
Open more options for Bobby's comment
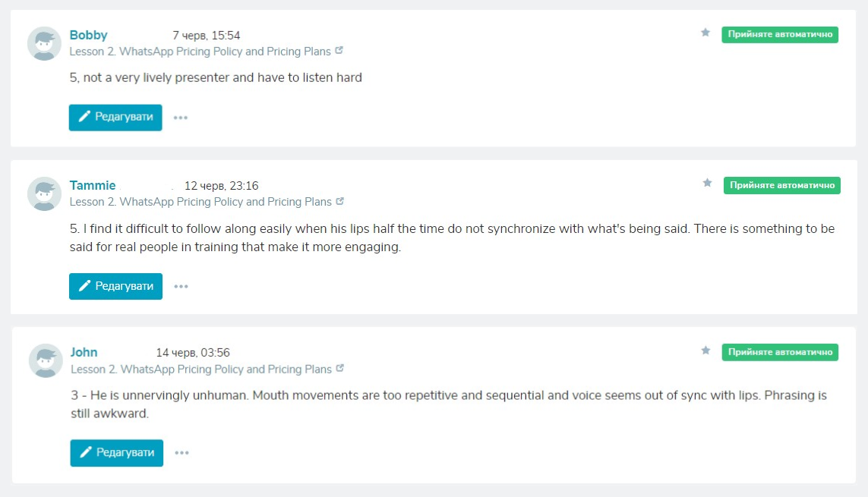(x=180, y=118)
